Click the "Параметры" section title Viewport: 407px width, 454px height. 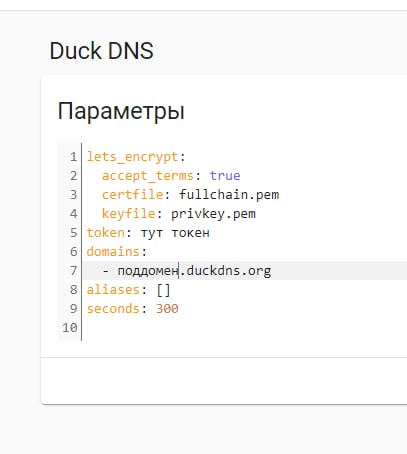pos(121,111)
